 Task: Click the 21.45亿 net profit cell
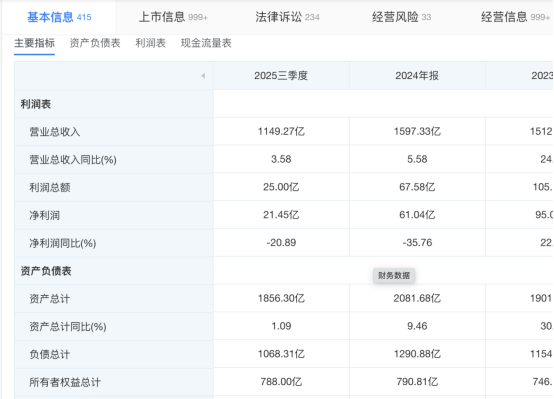pos(281,215)
